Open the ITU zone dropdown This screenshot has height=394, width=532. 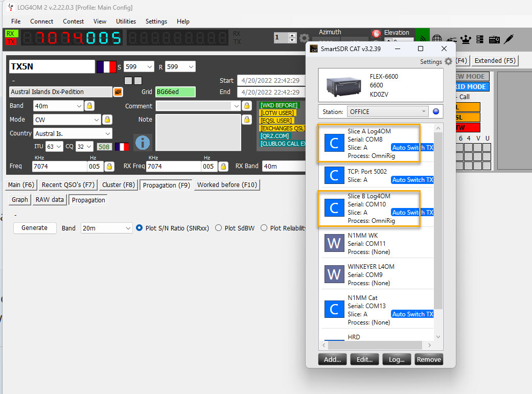[x=54, y=147]
